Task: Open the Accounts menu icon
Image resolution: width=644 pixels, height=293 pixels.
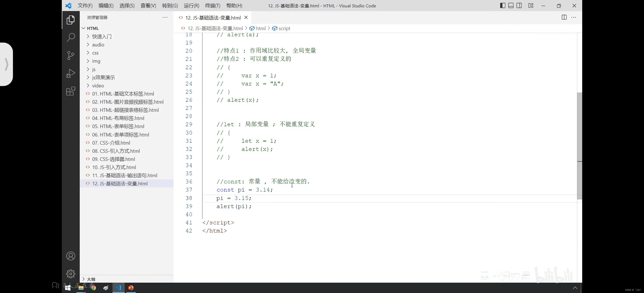Action: 71,256
